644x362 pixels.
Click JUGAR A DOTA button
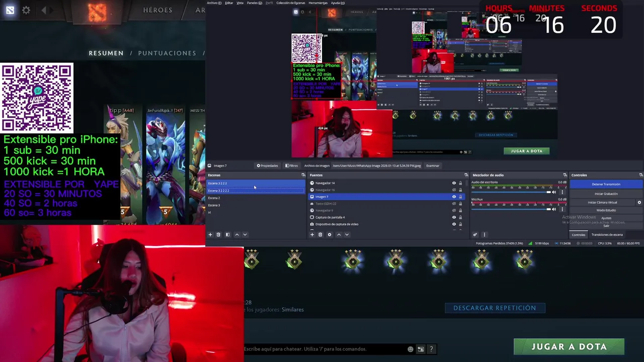pyautogui.click(x=569, y=346)
